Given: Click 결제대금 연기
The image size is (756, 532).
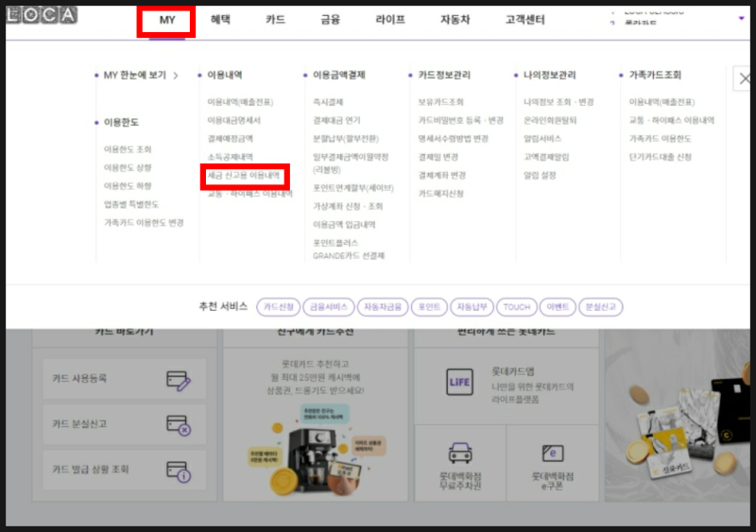Looking at the screenshot, I should point(336,121).
